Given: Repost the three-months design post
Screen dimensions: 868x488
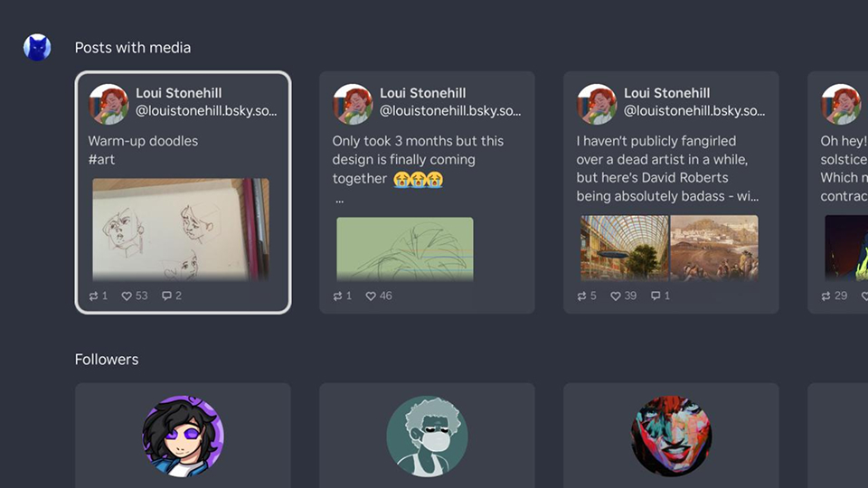Looking at the screenshot, I should [x=342, y=296].
